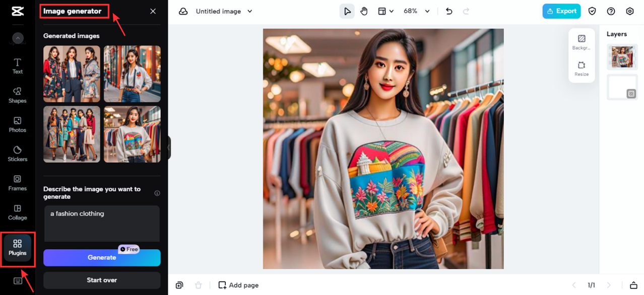Screen dimensions: 644x295
Task: Open the Shapes panel
Action: point(18,95)
